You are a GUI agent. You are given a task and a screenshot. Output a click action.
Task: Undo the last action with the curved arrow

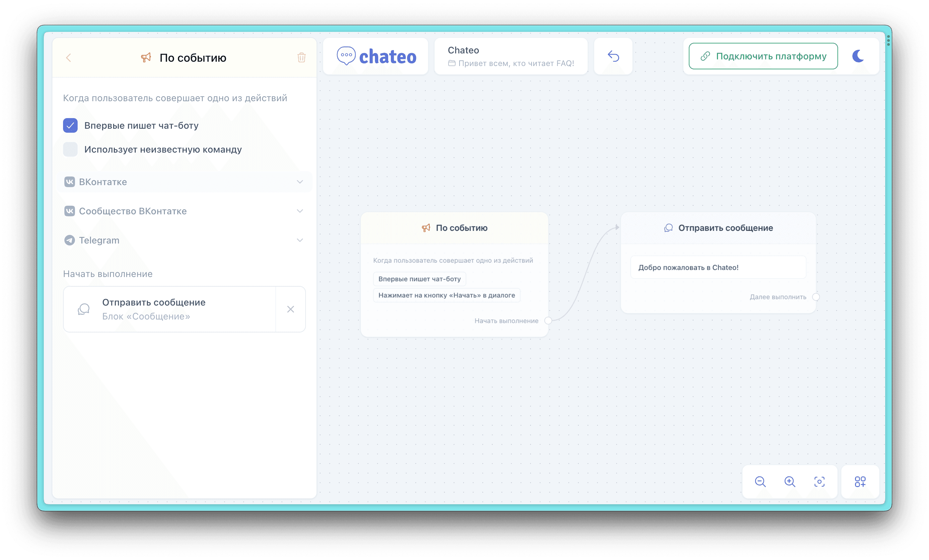613,56
